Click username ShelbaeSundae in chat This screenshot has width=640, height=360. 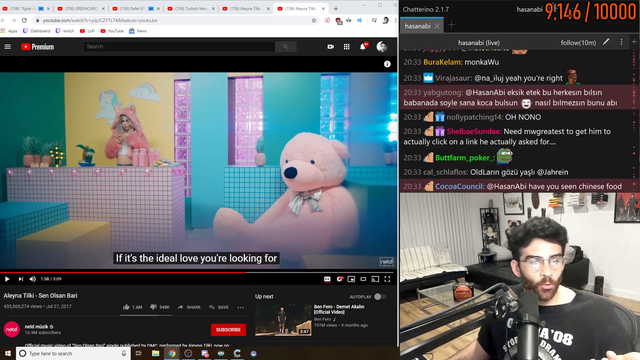(x=473, y=131)
